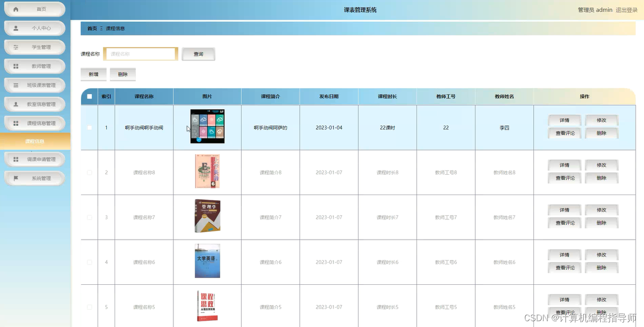Image resolution: width=644 pixels, height=327 pixels.
Task: Check the 课程名称8 row checkbox
Action: click(89, 172)
